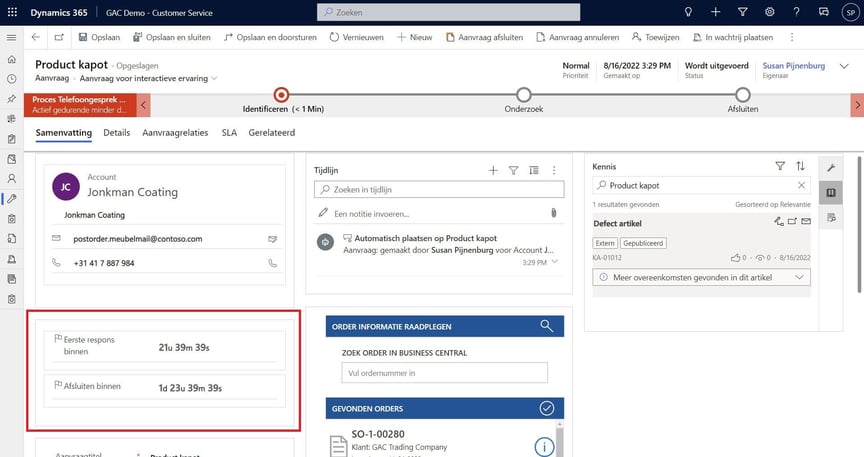Screen dimensions: 864x457
Task: Search orders with magnifier icon
Action: (x=547, y=326)
